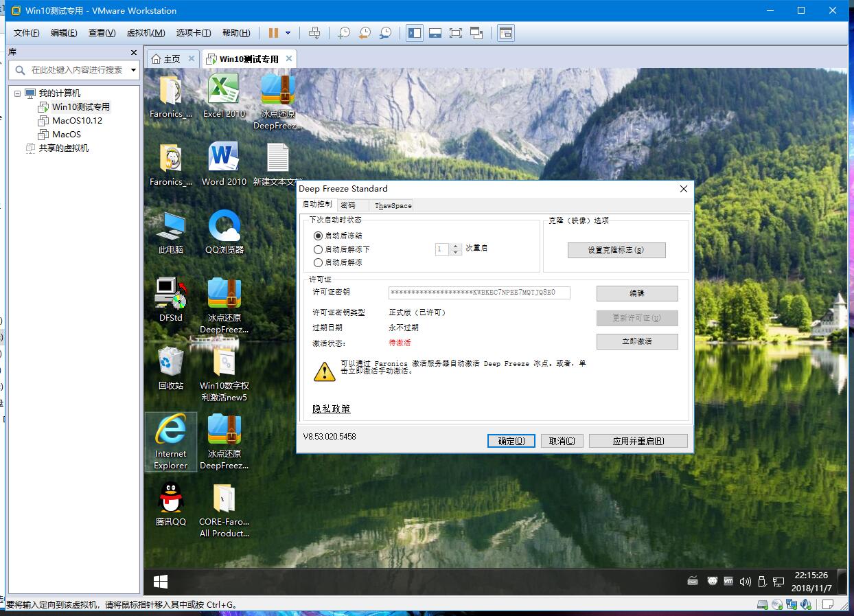
Task: Close the 库 library panel
Action: 134,52
